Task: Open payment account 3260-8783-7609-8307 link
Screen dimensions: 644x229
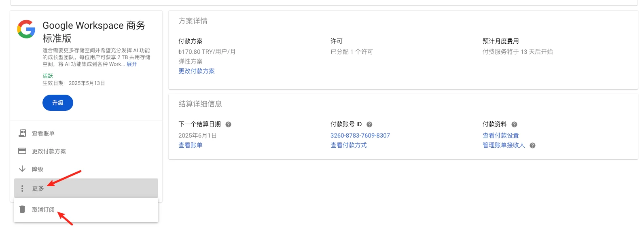Action: tap(360, 136)
